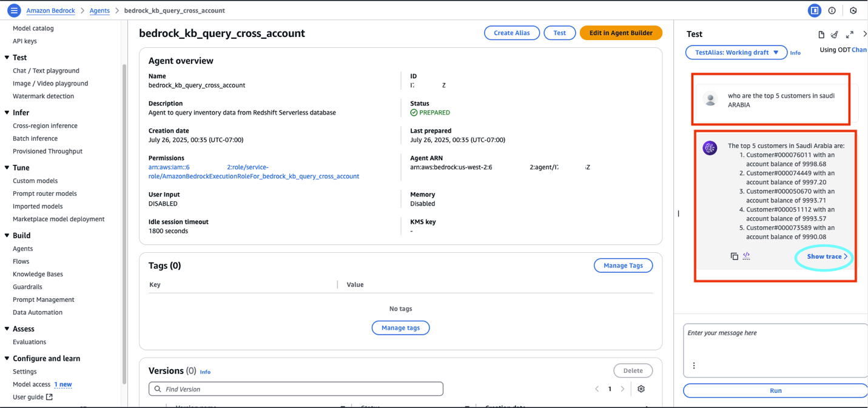Open the message box three-dot options menu
This screenshot has width=868, height=408.
(694, 366)
